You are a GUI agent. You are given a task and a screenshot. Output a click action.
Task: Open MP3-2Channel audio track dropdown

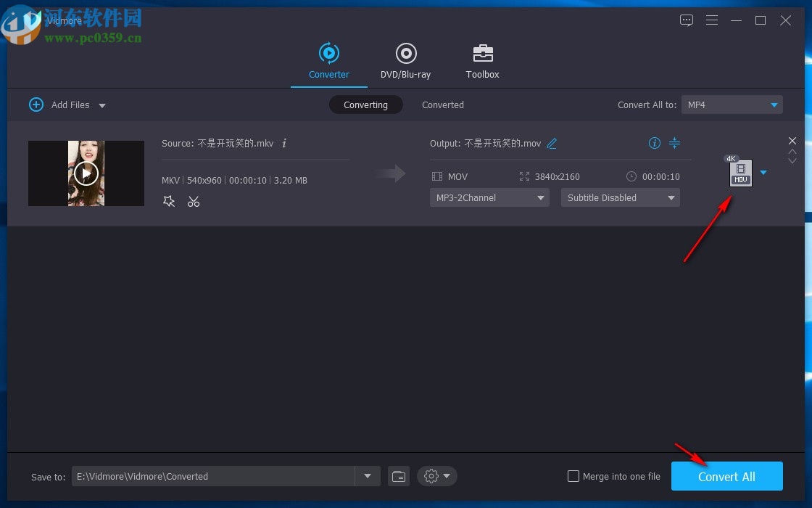489,197
